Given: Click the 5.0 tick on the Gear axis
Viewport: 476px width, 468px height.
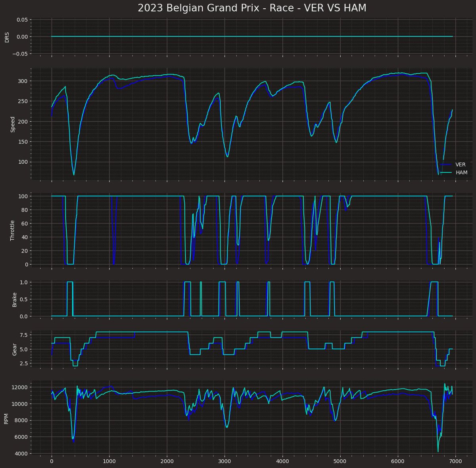Looking at the screenshot, I should click(x=23, y=349).
